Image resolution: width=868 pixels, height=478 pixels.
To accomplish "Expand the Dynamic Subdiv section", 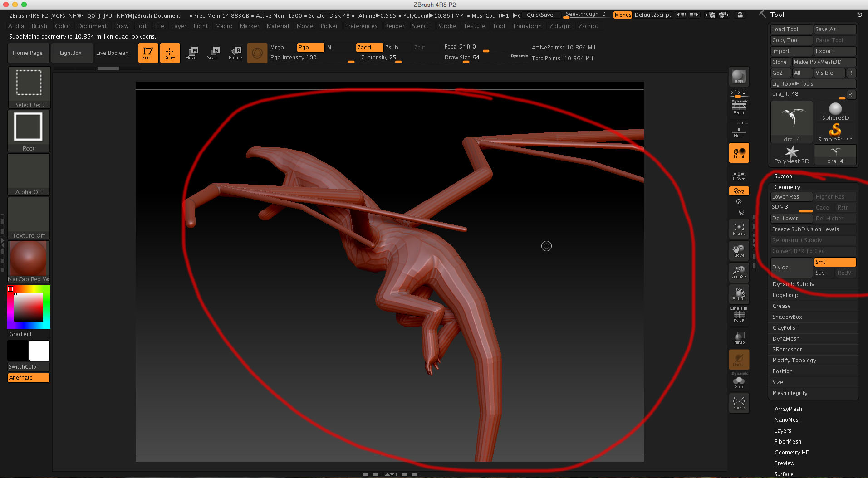I will pyautogui.click(x=793, y=284).
